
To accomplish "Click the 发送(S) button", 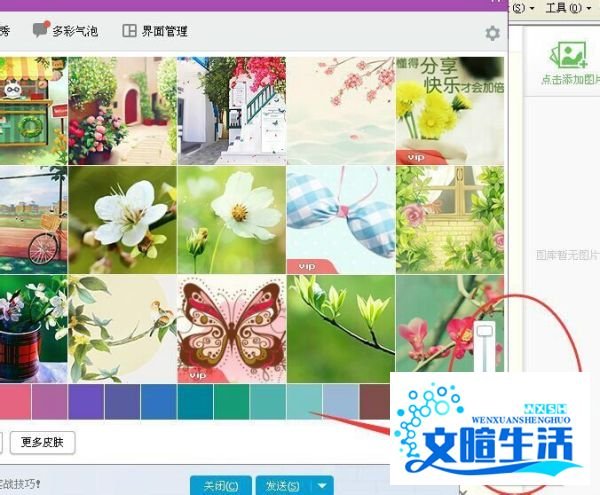I will click(x=283, y=485).
